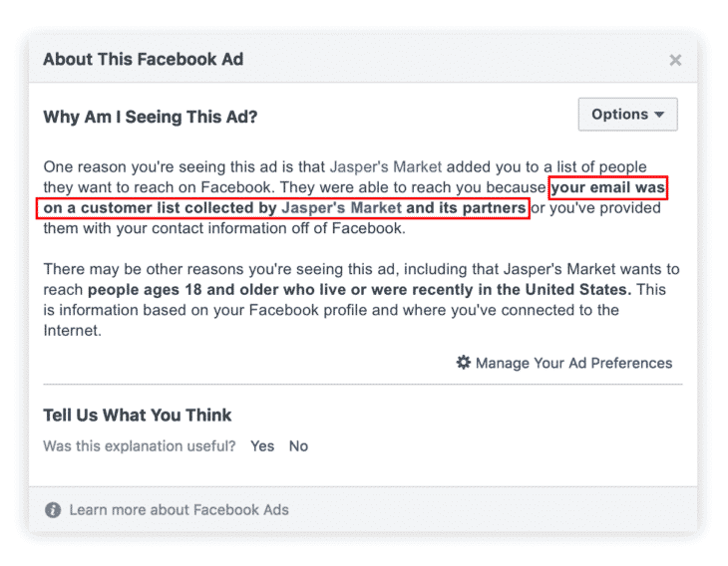The height and width of the screenshot is (566, 728).
Task: Answer No to explanation usefulness
Action: (x=298, y=446)
